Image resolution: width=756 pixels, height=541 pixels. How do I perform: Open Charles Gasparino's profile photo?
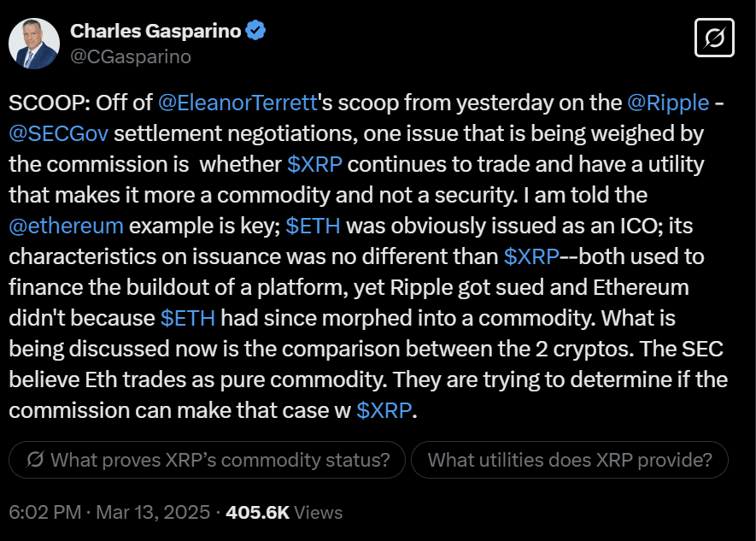[34, 44]
